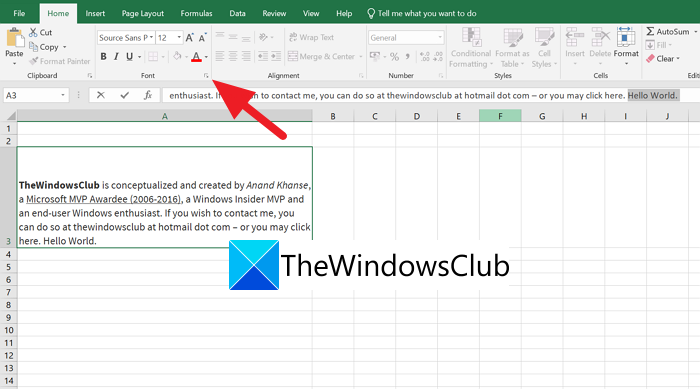Open Conditional Formatting menu
The height and width of the screenshot is (389, 700).
pos(471,47)
